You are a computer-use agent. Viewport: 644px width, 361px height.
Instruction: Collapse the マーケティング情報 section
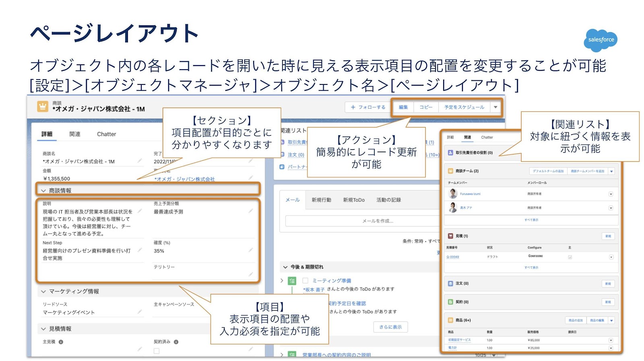point(43,291)
